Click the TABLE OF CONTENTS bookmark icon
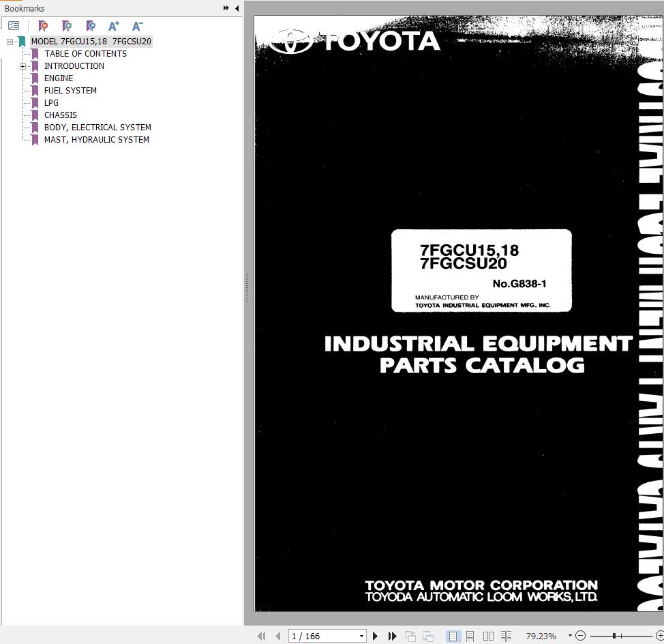The height and width of the screenshot is (644, 664). (35, 54)
